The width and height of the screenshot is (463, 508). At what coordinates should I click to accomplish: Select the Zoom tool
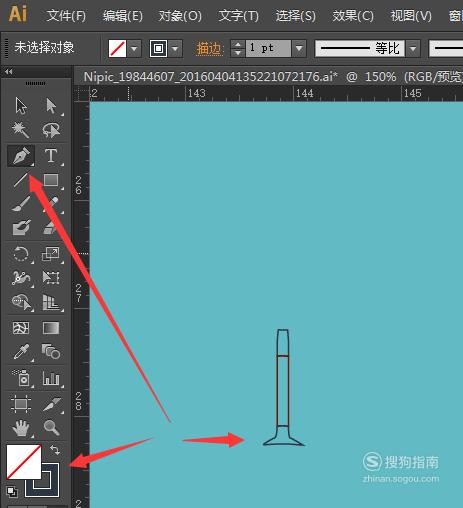pos(51,428)
